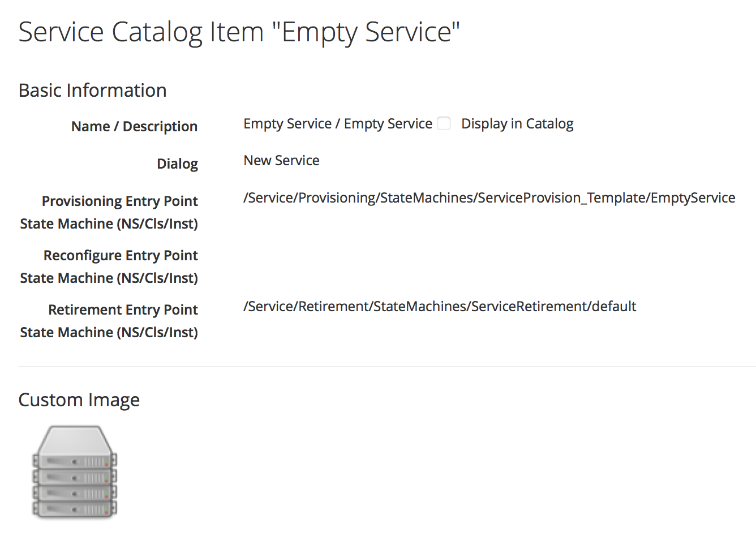
Task: Click the "Display in Catalog" label text
Action: click(517, 124)
